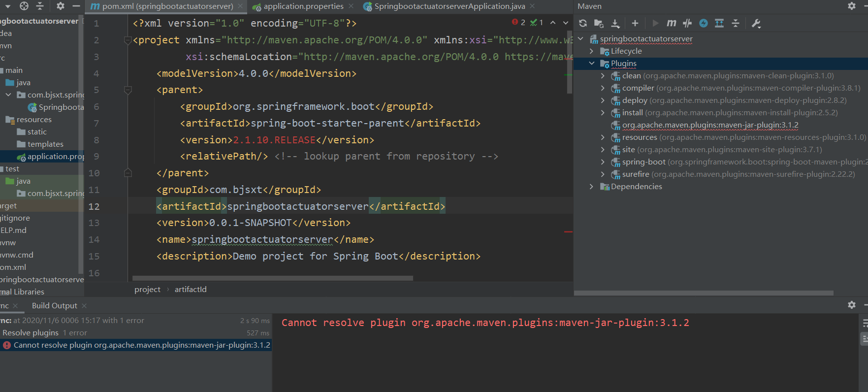Expand the install plugin node
Viewport: 868px width, 392px height.
click(x=603, y=113)
